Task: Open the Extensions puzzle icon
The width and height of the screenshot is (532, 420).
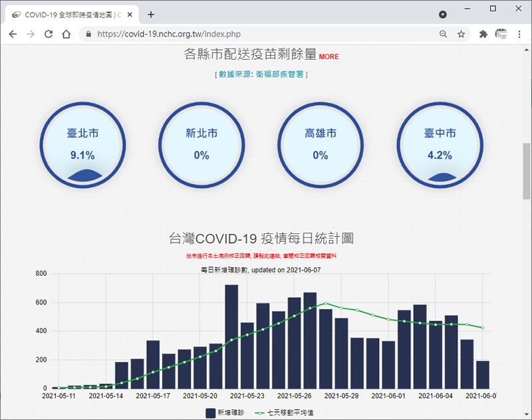Action: (483, 35)
